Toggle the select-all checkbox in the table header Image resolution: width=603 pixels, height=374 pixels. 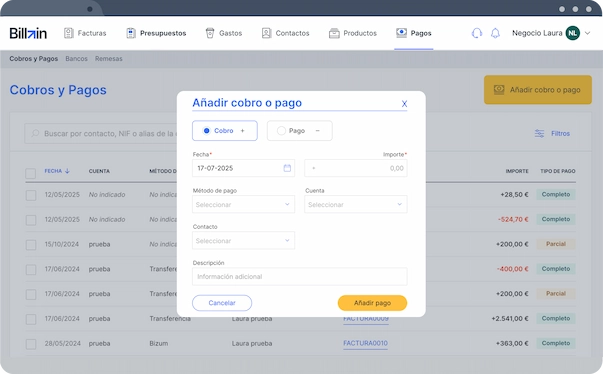click(30, 173)
